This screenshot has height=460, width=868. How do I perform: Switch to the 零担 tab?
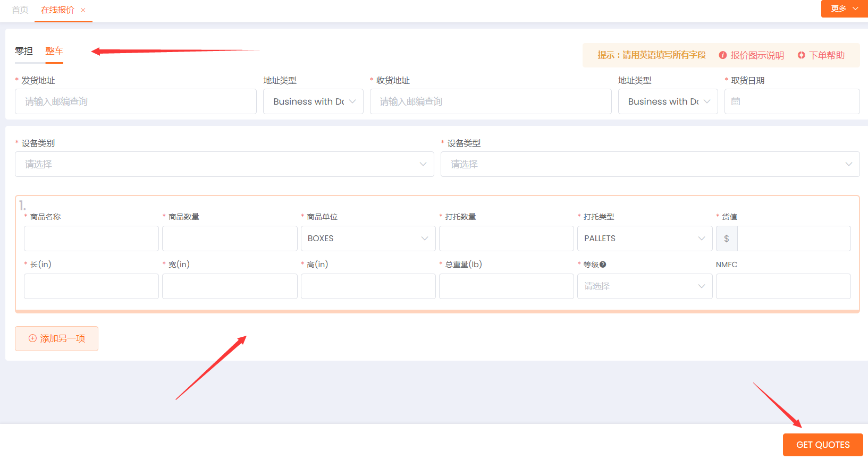coord(24,51)
